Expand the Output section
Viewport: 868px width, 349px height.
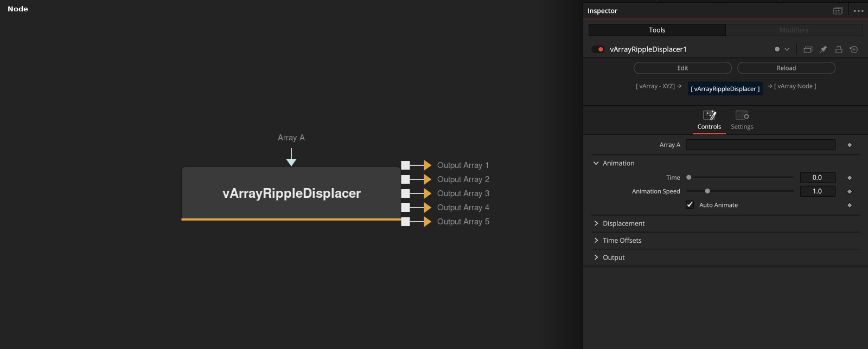(x=596, y=257)
